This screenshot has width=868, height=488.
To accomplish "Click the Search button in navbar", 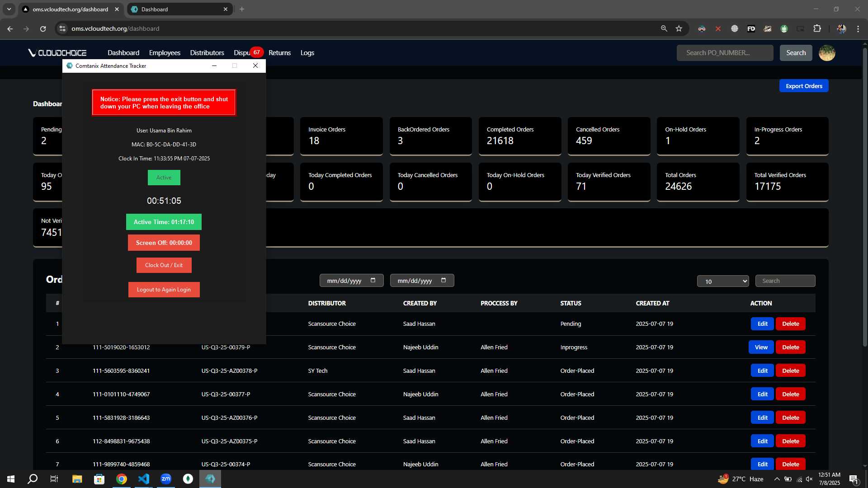I will pos(796,53).
